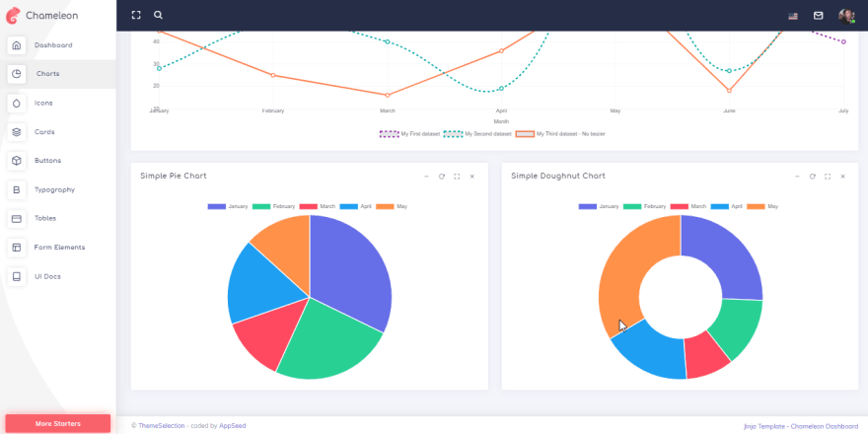The height and width of the screenshot is (434, 868).
Task: Collapse the Simple Doughnut Chart card
Action: tap(797, 177)
